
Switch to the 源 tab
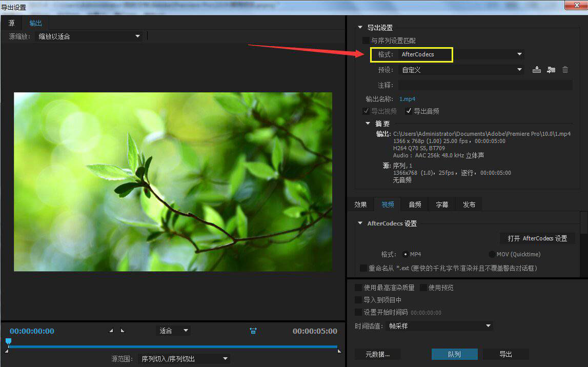coord(12,23)
